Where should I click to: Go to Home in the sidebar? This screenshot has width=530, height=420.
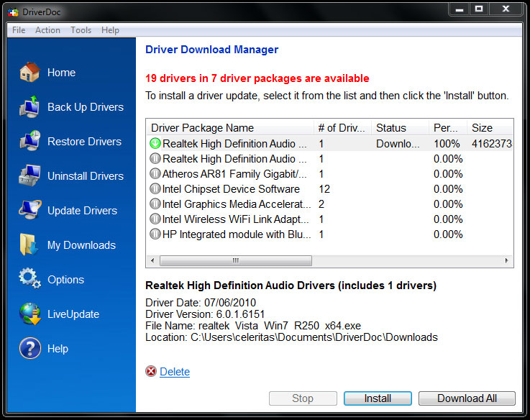(61, 73)
